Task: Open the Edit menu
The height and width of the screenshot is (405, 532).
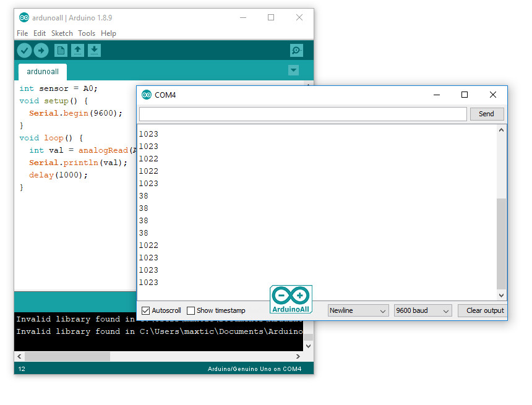Action: coord(40,33)
